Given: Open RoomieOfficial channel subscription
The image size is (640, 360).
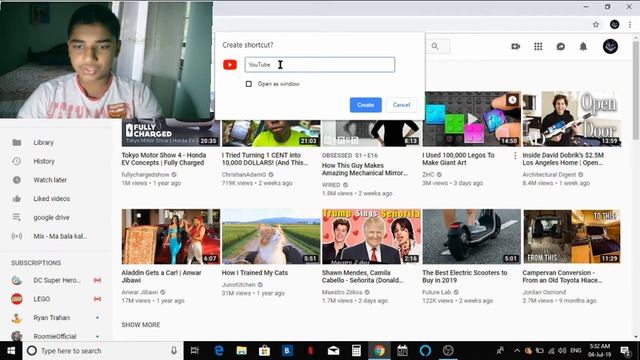Looking at the screenshot, I should coord(56,336).
